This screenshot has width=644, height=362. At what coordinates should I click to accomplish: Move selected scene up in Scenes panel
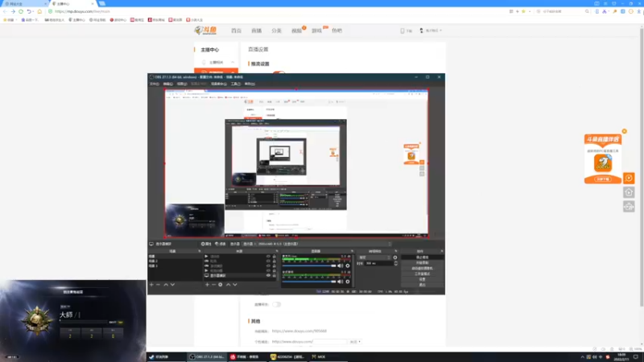pos(166,285)
